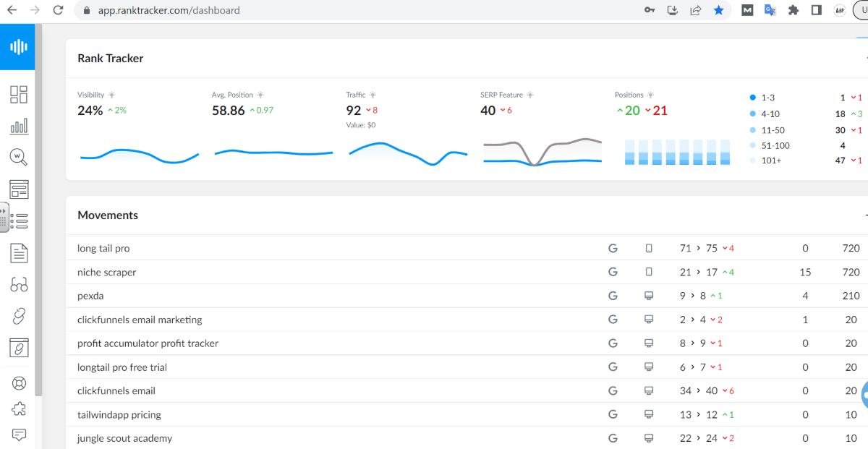Click the Avg. Position info lightbulb icon
This screenshot has width=868, height=449.
[x=260, y=95]
